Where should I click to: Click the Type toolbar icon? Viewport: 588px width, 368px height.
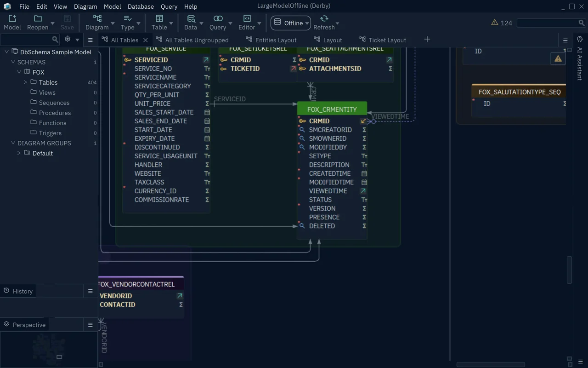pos(128,18)
